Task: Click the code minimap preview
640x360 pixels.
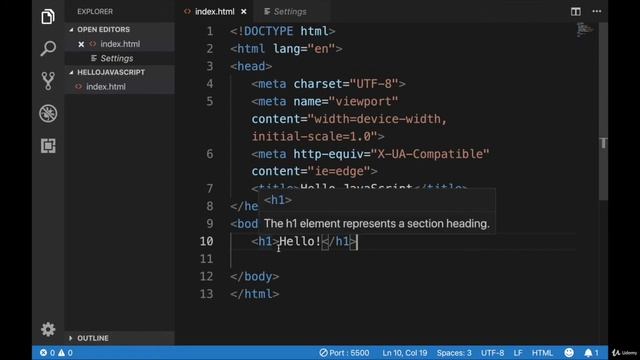Action: 584,30
